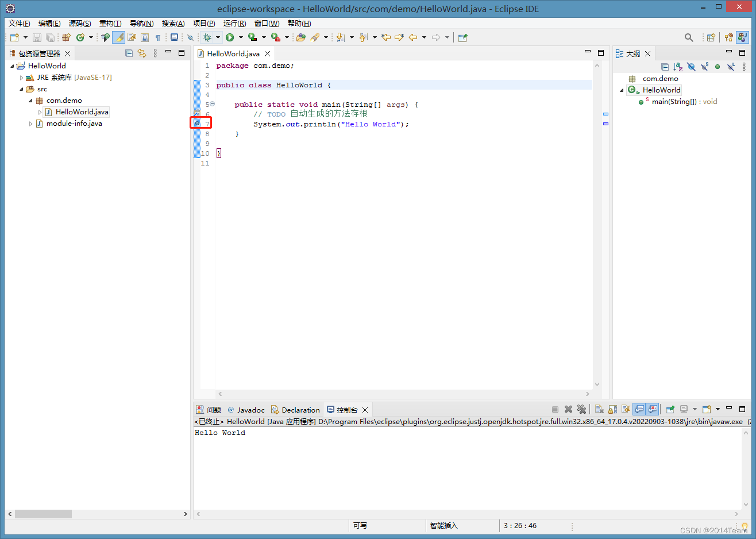Image resolution: width=756 pixels, height=539 pixels.
Task: Click Remove All Terminated Launches icon
Action: pyautogui.click(x=581, y=409)
